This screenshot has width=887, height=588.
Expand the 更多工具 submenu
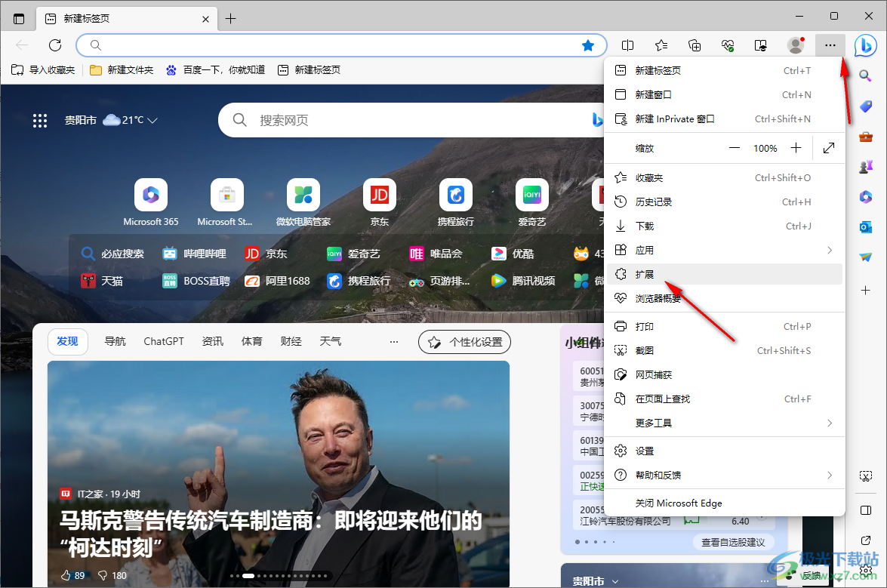(725, 423)
